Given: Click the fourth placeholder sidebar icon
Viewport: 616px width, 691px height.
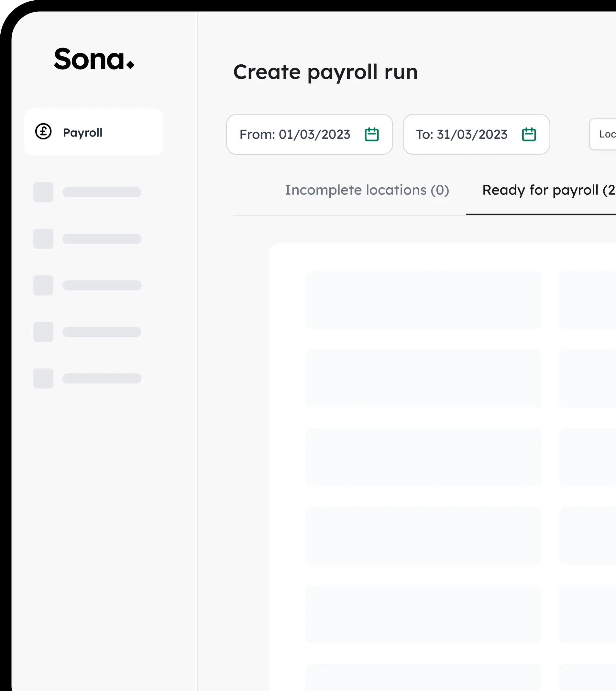Looking at the screenshot, I should (43, 332).
